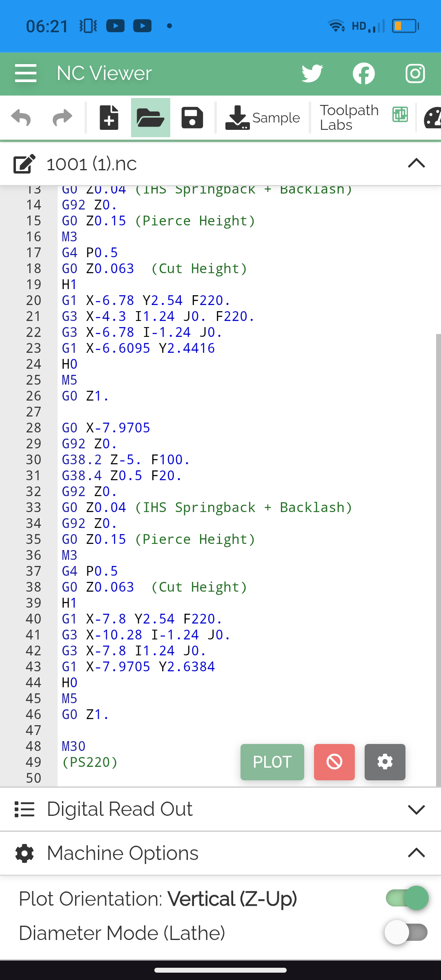Enable Diameter Mode (Lathe) switch
This screenshot has height=980, width=441.
[x=406, y=932]
